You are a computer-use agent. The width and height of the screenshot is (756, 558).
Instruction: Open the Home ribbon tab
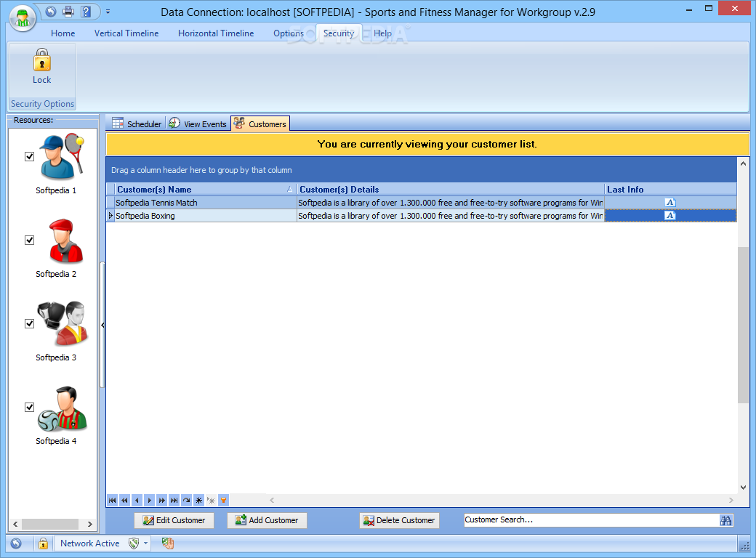point(63,33)
